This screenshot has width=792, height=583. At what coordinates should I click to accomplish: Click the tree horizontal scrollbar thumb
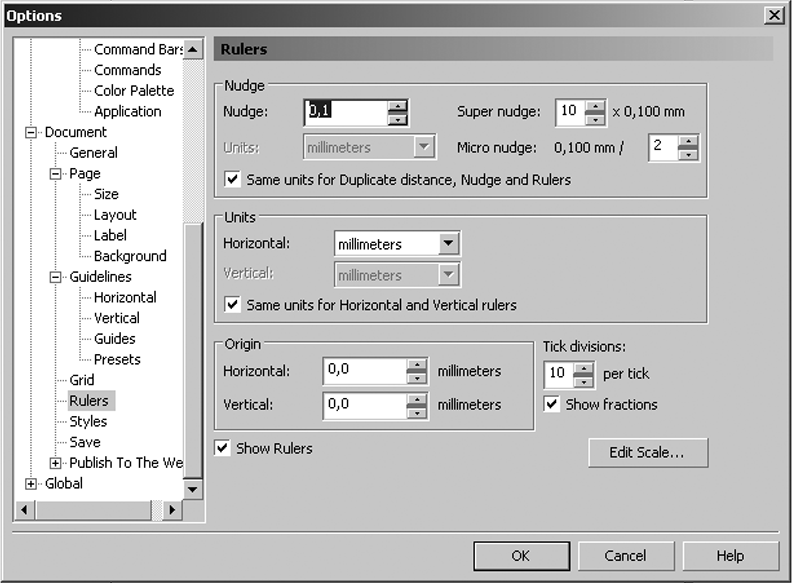coord(93,510)
